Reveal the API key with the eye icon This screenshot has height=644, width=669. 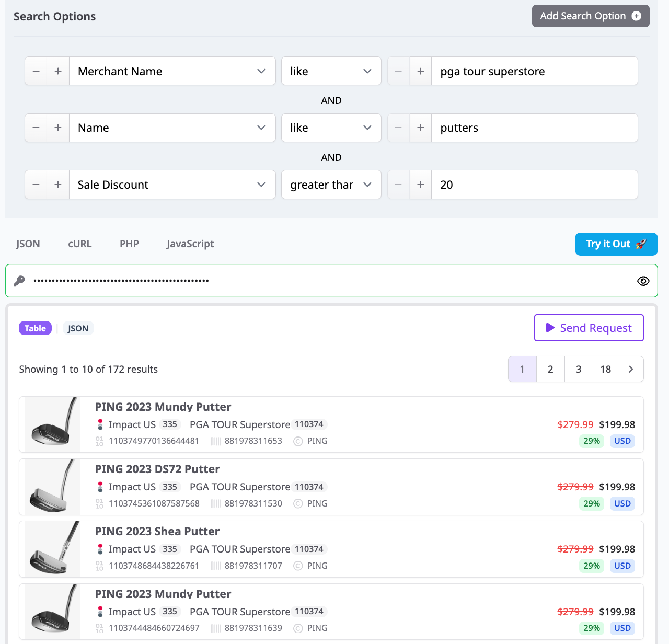point(643,281)
